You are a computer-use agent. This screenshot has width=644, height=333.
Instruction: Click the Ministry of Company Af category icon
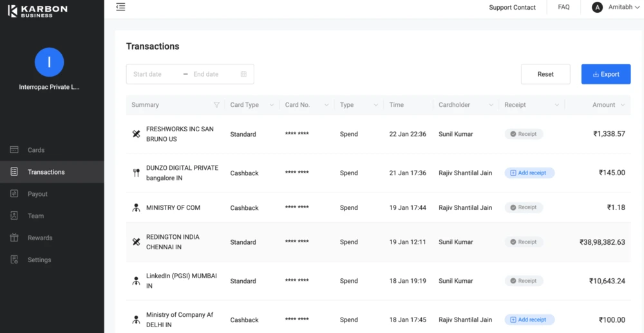pos(137,319)
